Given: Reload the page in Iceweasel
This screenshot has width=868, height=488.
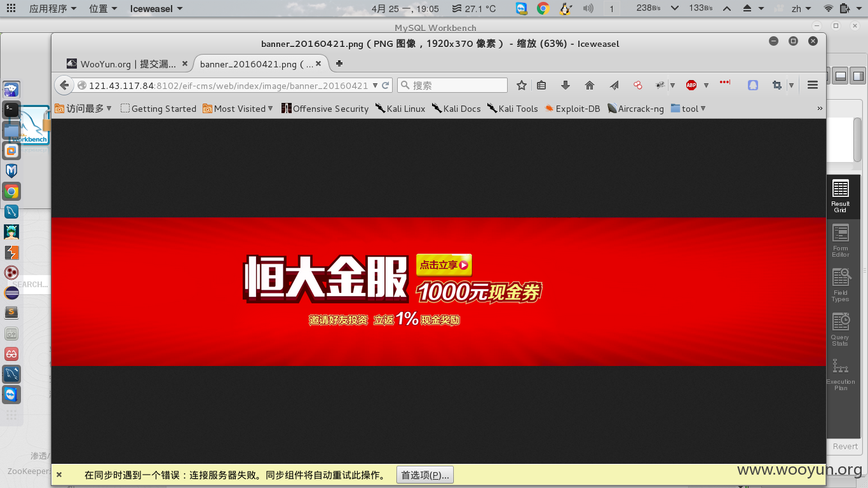Looking at the screenshot, I should click(385, 85).
